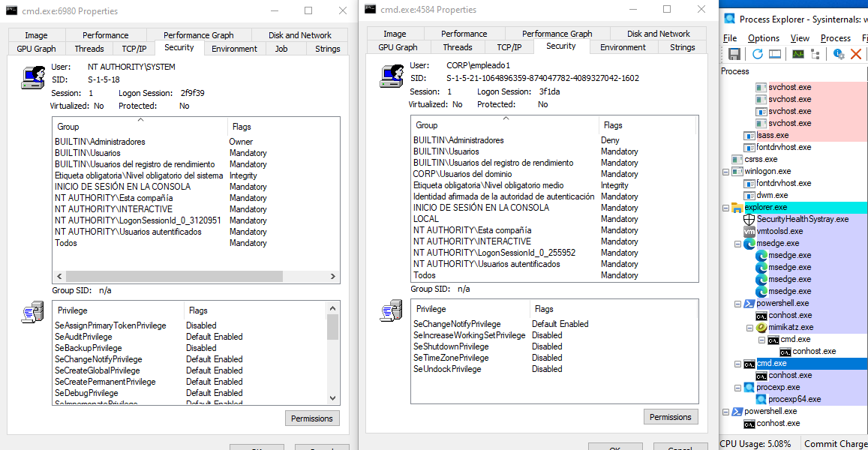Click scroll-down arrow in cmd.exe:6980 privilege list
Image resolution: width=868 pixels, height=450 pixels.
point(332,398)
